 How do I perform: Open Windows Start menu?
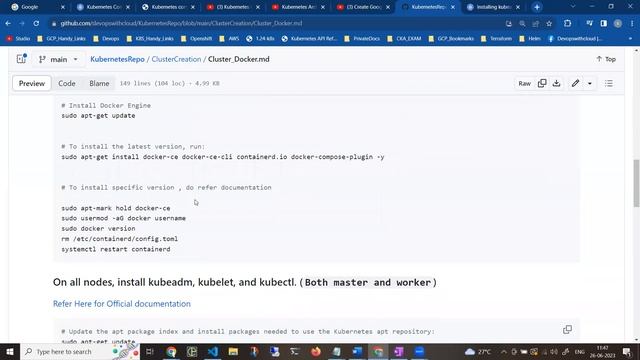(10, 351)
